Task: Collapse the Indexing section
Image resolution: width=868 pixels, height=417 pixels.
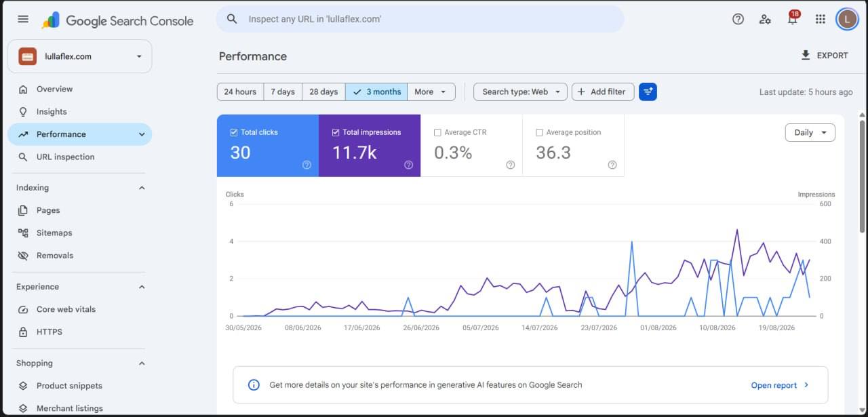Action: 142,188
